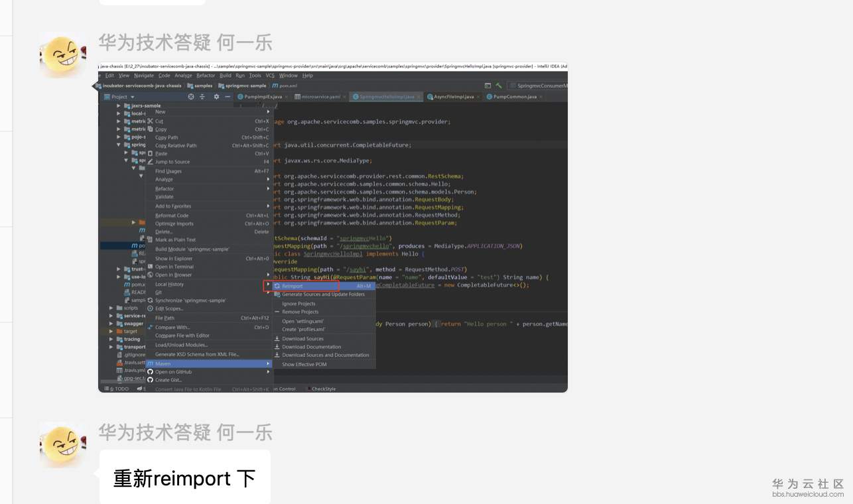Switch to the AsyncFileImpl.java tab

(x=454, y=97)
